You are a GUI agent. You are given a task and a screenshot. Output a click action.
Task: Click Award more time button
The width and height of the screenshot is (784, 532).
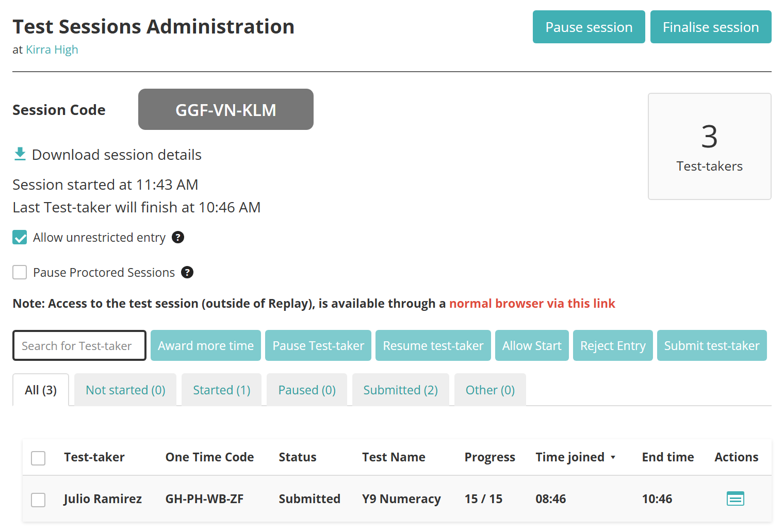pyautogui.click(x=206, y=345)
